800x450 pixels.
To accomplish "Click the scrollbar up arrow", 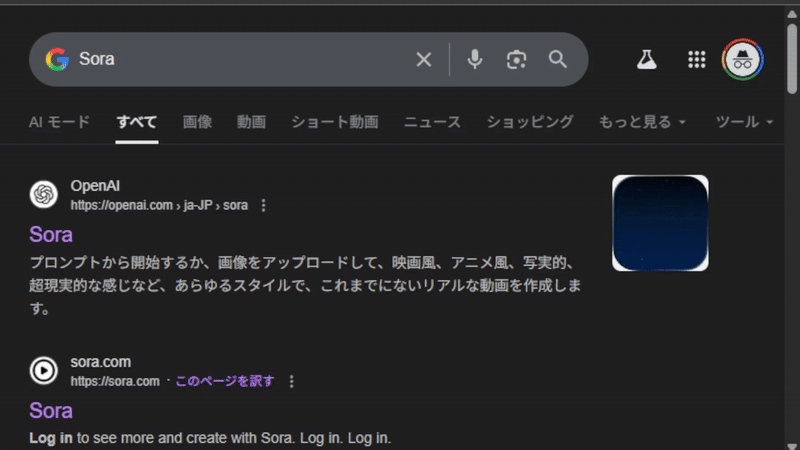I will pyautogui.click(x=792, y=14).
